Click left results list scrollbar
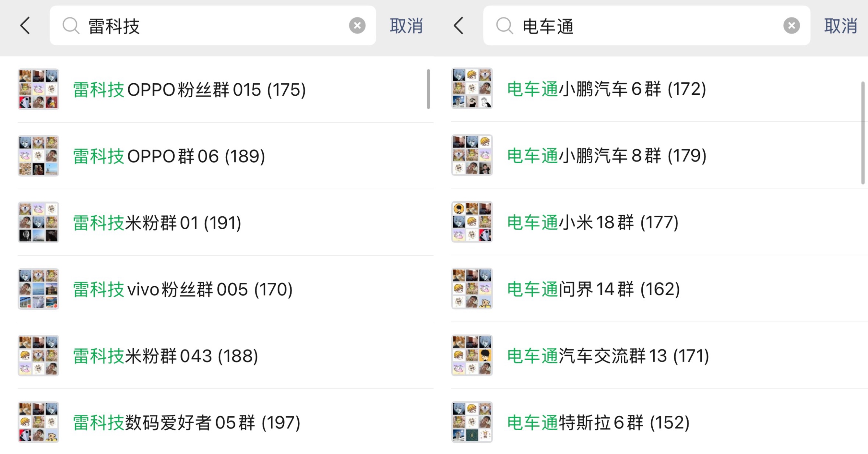Screen dimensions: 868x454 pos(428,89)
